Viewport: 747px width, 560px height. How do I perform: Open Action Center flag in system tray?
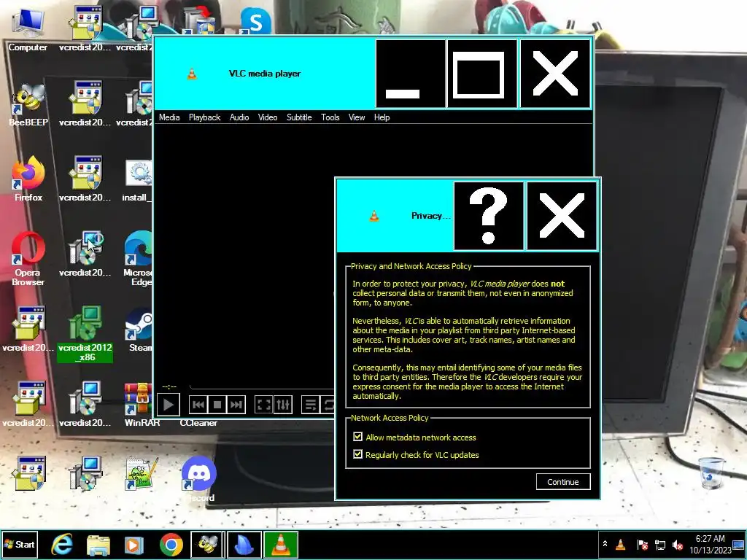(x=642, y=544)
